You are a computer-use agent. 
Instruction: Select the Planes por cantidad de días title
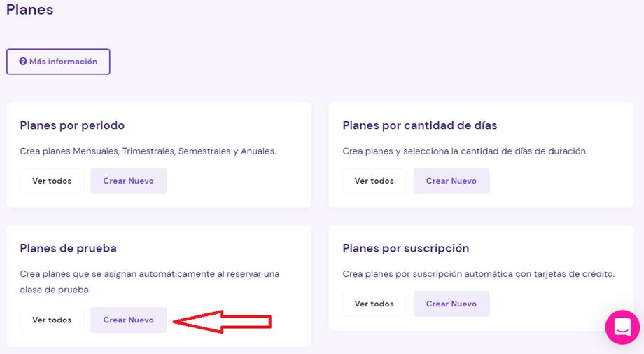pyautogui.click(x=420, y=125)
